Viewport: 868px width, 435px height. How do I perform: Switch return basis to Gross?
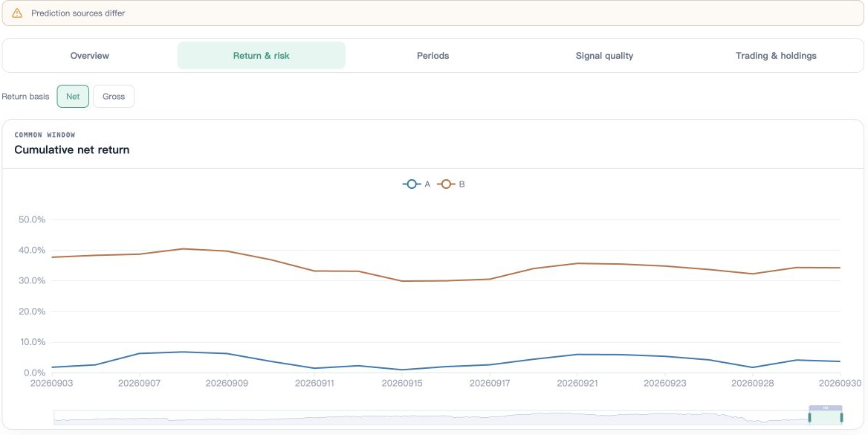(114, 97)
